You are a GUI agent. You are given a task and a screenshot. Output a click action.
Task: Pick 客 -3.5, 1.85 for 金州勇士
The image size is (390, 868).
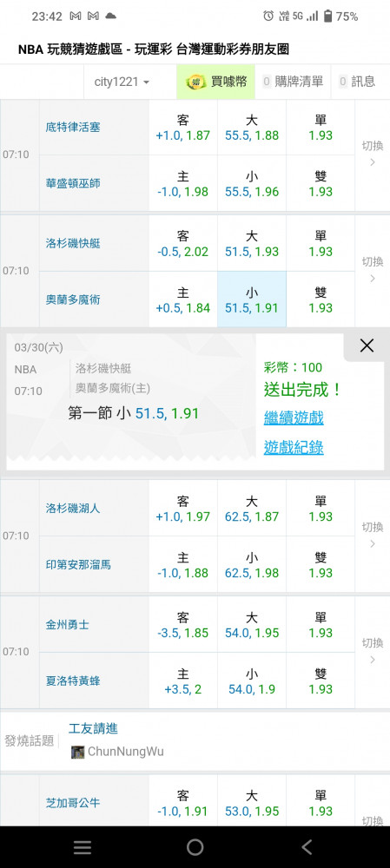pyautogui.click(x=182, y=624)
